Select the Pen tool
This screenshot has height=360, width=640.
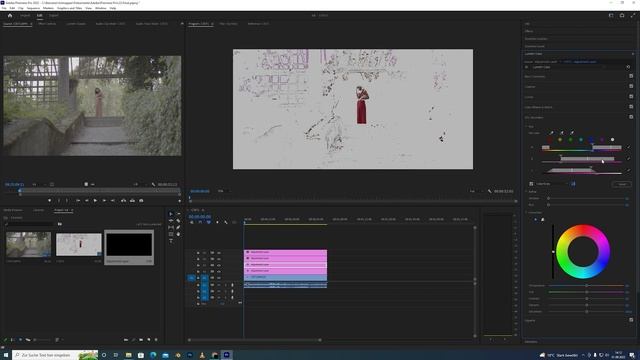click(x=178, y=227)
